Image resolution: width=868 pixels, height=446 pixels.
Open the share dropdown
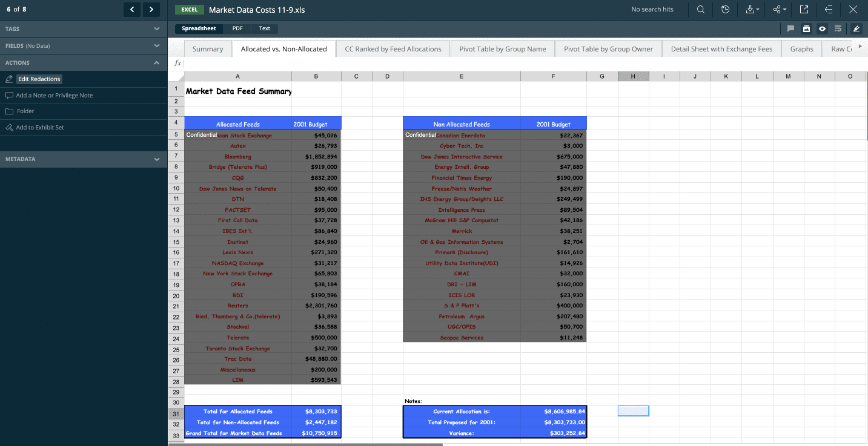coord(779,9)
